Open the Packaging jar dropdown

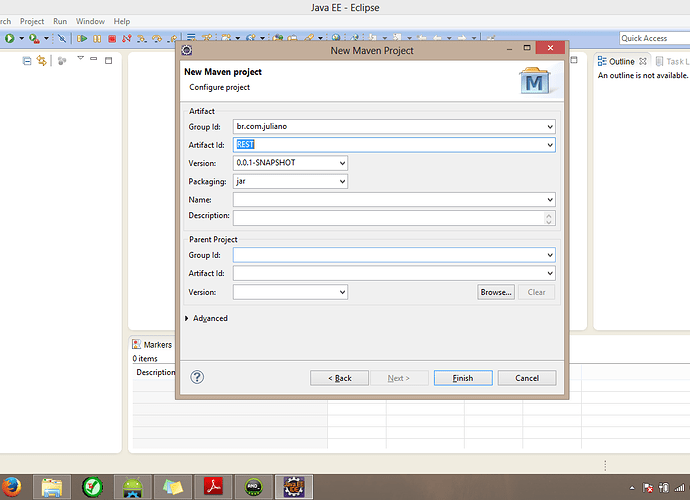[x=342, y=181]
